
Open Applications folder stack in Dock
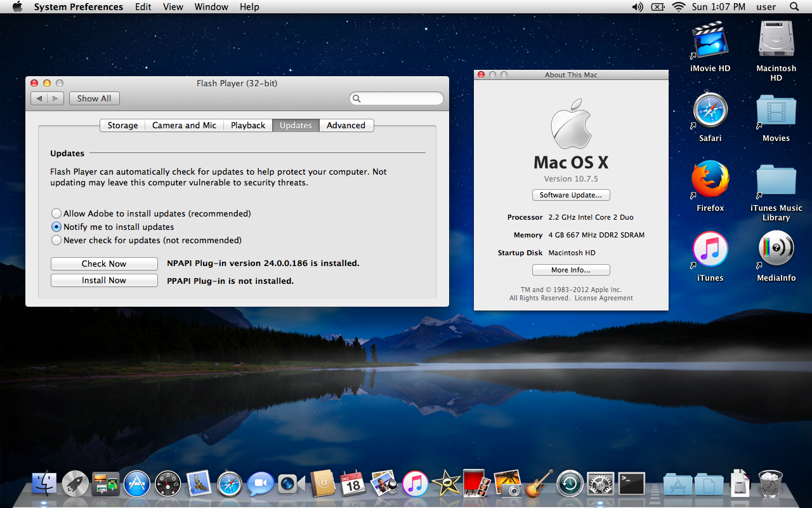678,485
